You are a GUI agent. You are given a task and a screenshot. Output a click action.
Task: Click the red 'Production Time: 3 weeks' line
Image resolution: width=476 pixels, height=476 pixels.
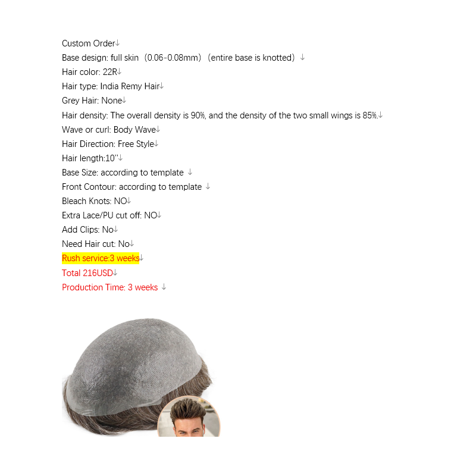[x=110, y=287]
